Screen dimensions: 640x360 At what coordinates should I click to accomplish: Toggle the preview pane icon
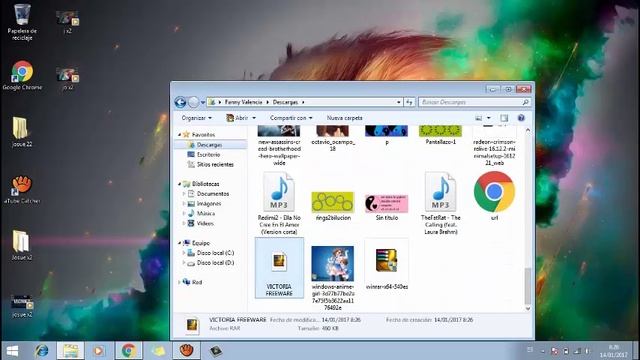(504, 118)
